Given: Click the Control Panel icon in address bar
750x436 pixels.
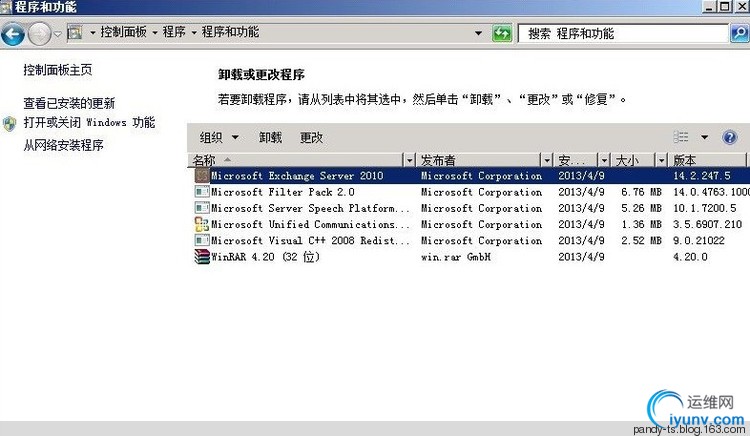Looking at the screenshot, I should point(75,33).
